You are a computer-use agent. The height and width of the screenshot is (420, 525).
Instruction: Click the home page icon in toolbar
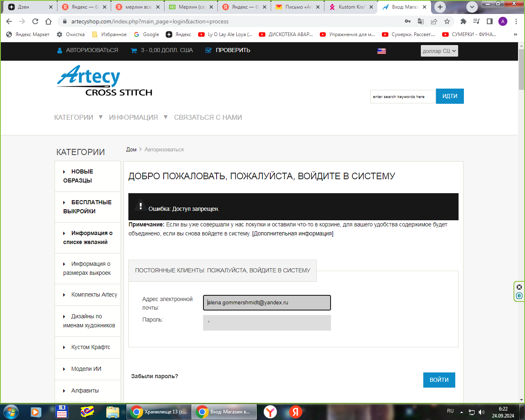point(48,21)
